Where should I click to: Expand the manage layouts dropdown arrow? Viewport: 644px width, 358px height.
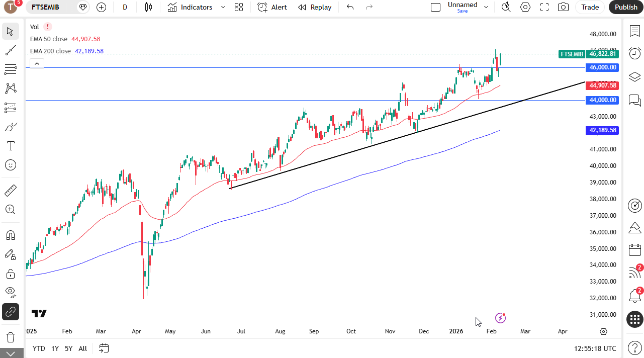pos(486,7)
